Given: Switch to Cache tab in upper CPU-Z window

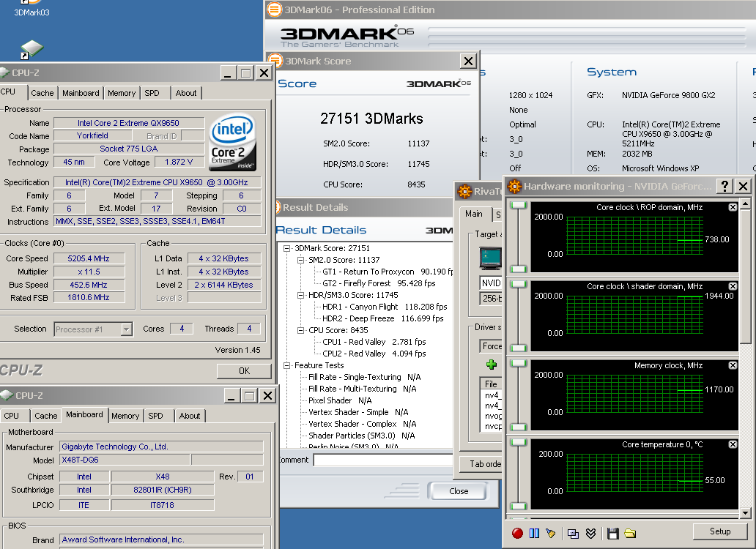Looking at the screenshot, I should coord(42,93).
